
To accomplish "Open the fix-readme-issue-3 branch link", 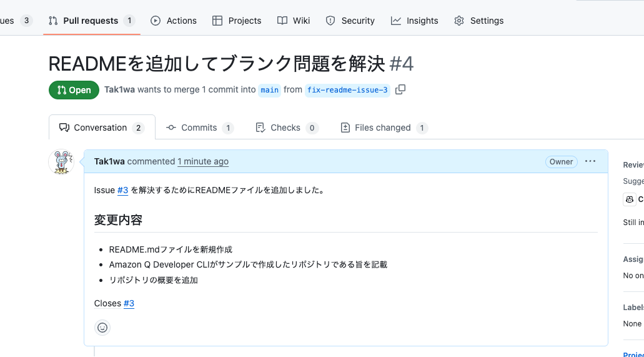I will tap(347, 90).
